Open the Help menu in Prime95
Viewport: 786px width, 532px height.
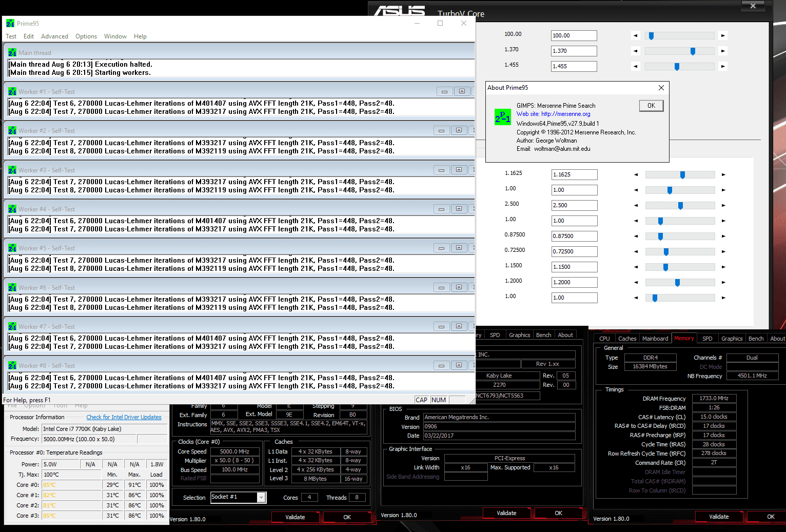coord(140,36)
